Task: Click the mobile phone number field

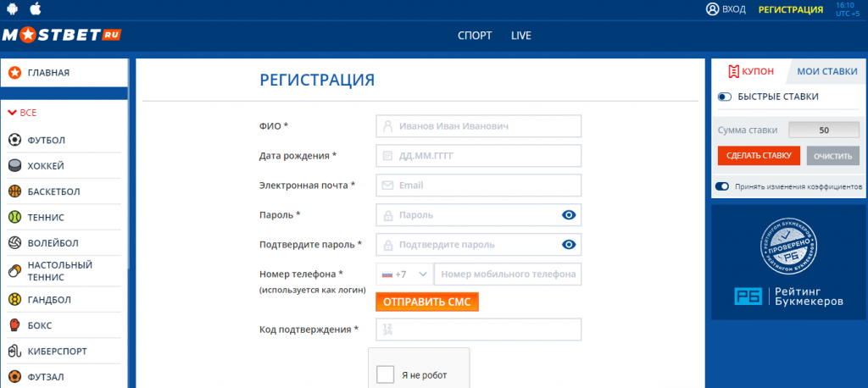Action: 509,274
